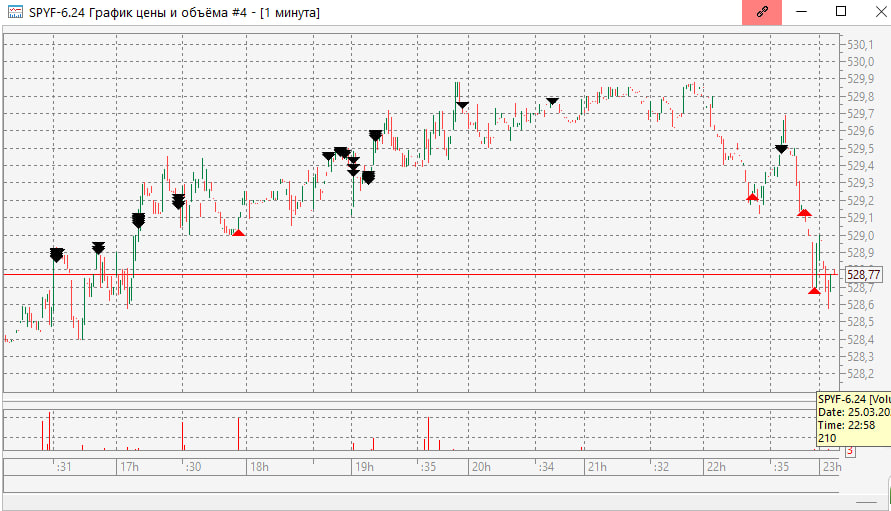Select the red buy triangle near 18h
This screenshot has width=891, height=511.
(238, 232)
